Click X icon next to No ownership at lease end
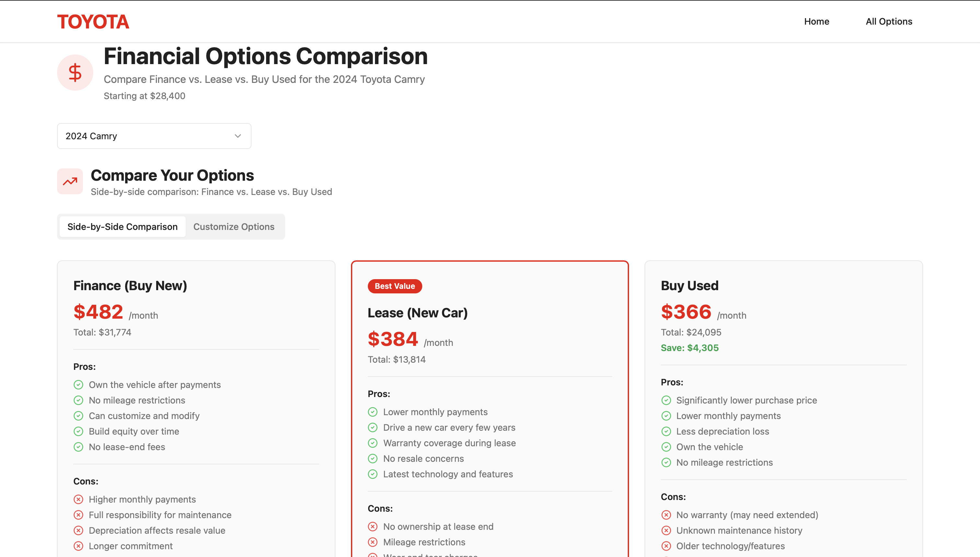The height and width of the screenshot is (557, 980). [x=372, y=526]
